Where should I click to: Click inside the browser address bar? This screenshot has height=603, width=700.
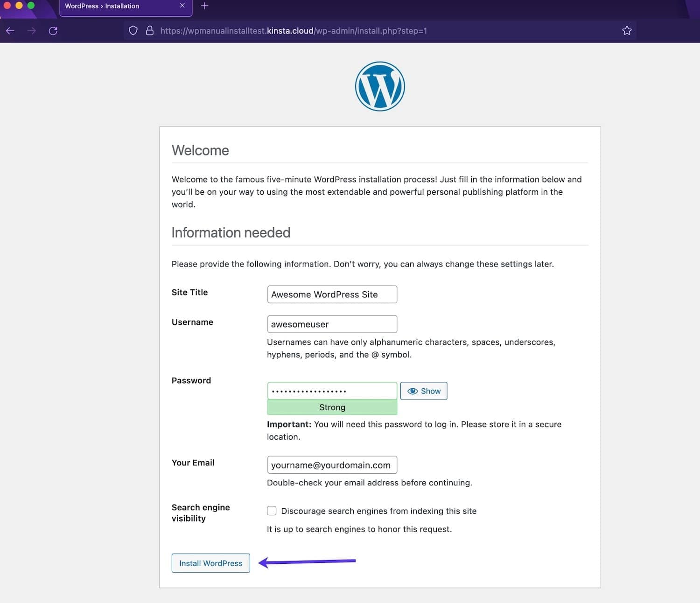pyautogui.click(x=327, y=30)
